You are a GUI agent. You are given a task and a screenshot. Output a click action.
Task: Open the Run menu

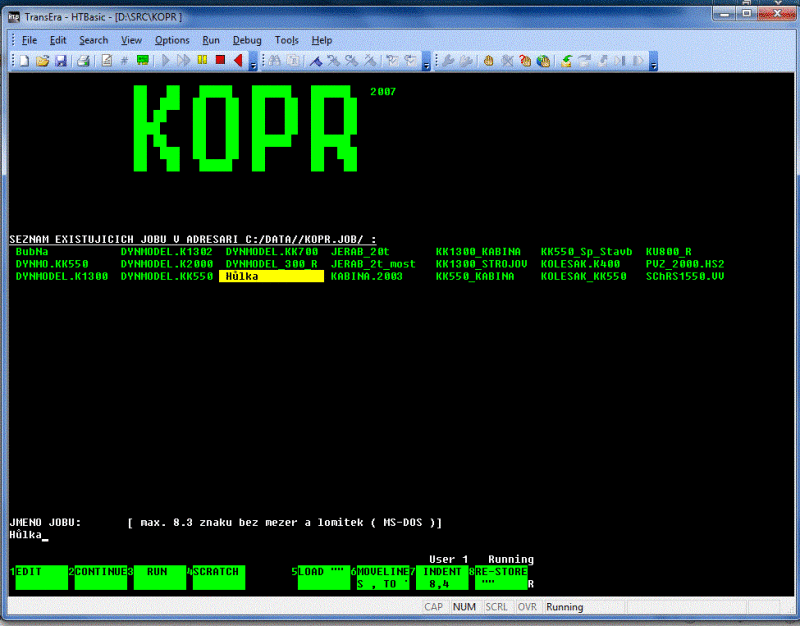211,40
